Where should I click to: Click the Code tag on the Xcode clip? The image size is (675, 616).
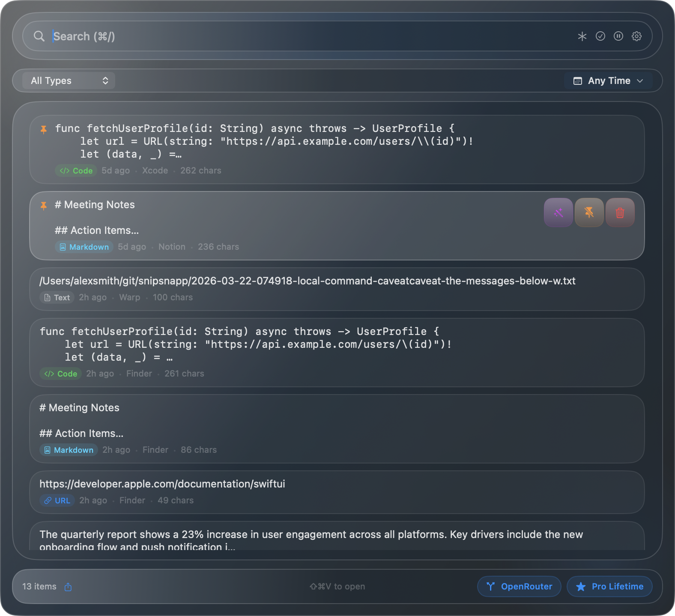coord(76,170)
